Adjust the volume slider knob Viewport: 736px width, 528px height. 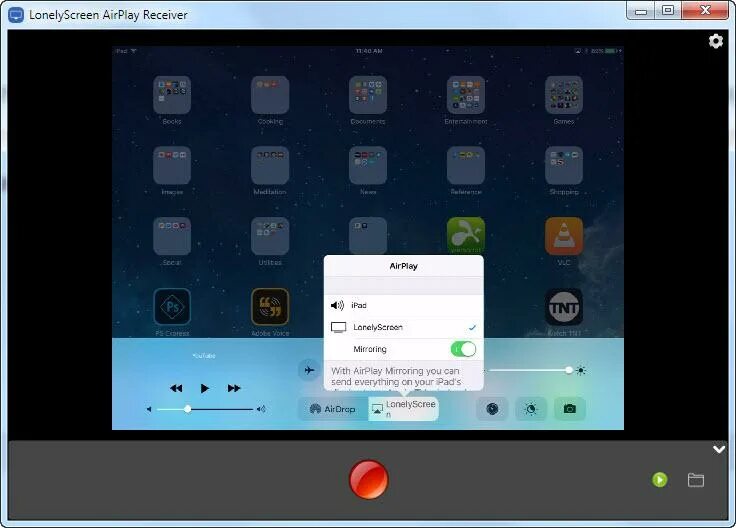pos(187,409)
